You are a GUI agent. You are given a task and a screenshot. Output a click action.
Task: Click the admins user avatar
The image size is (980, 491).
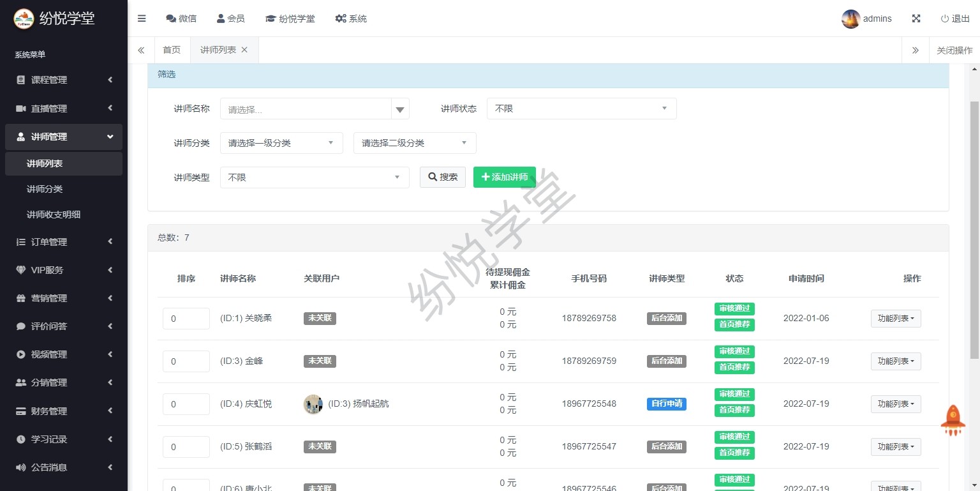point(850,19)
